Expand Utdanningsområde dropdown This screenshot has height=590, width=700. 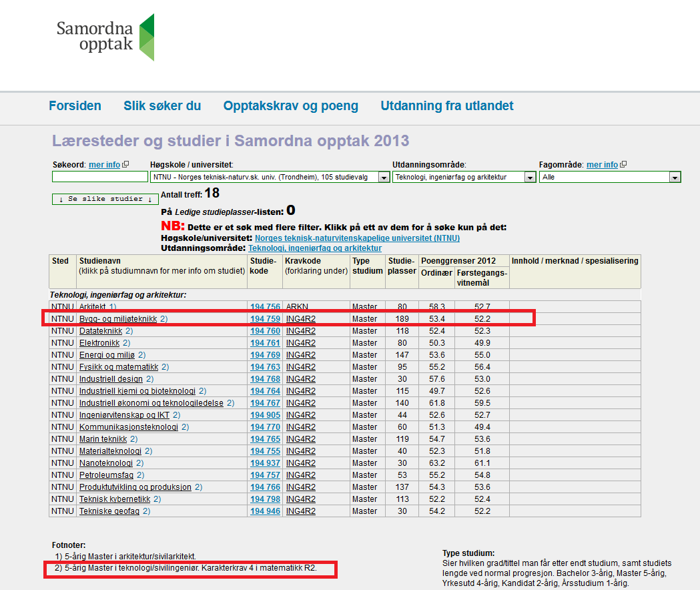464,177
